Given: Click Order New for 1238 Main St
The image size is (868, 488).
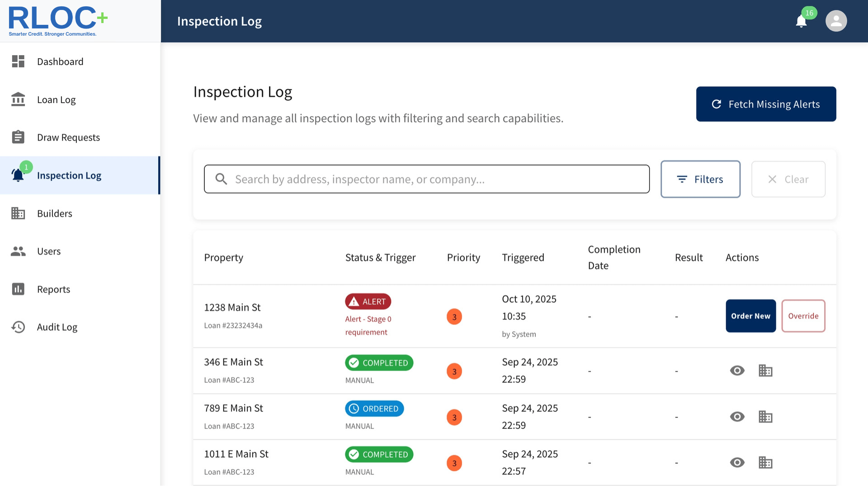Looking at the screenshot, I should click(x=750, y=316).
